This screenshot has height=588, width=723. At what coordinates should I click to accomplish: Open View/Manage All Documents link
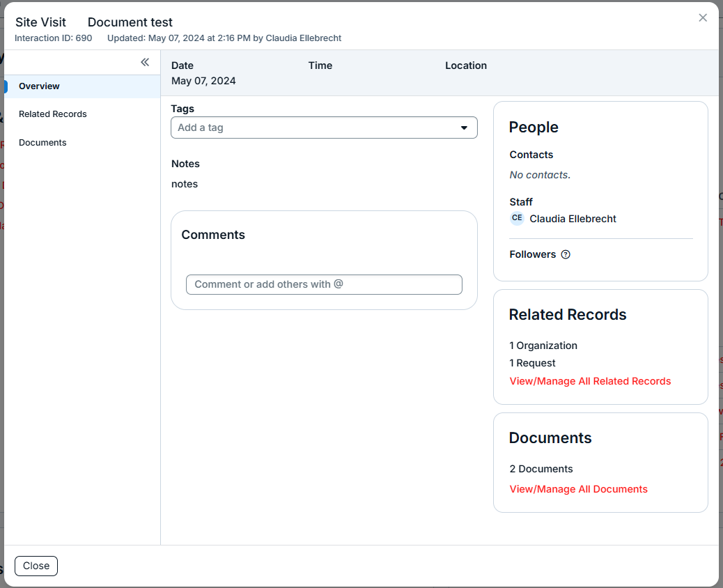point(578,489)
